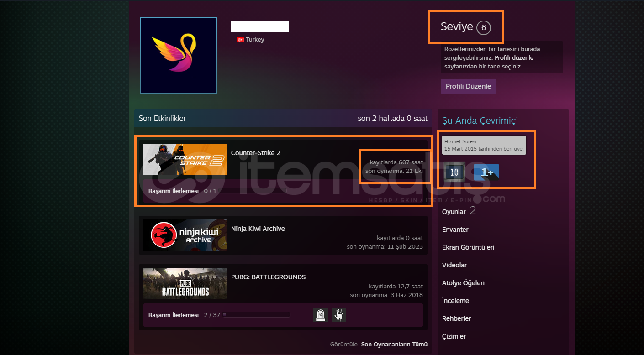Viewport: 644px width, 355px height.
Task: Open 'Son Oynananların Tümü' link
Action: [394, 344]
